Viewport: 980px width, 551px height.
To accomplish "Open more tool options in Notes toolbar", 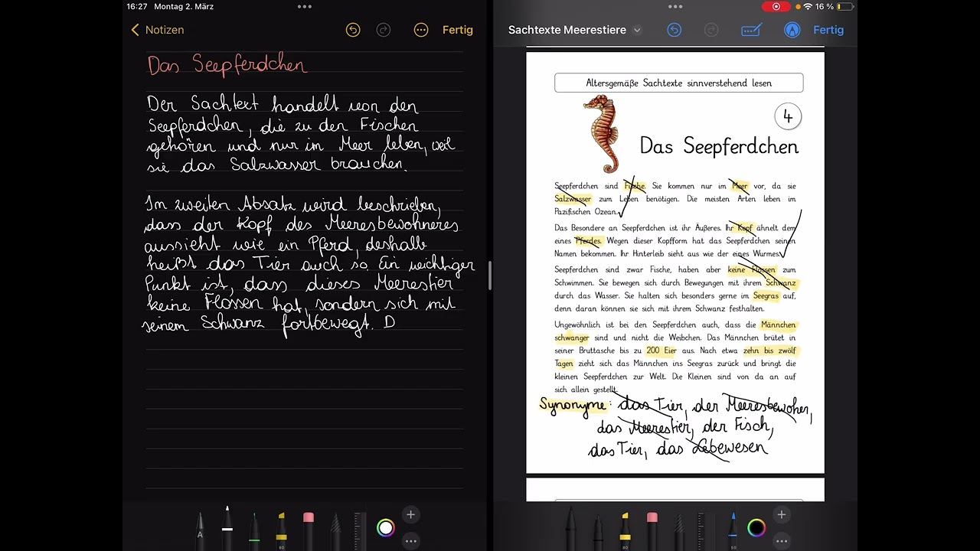I will point(410,540).
